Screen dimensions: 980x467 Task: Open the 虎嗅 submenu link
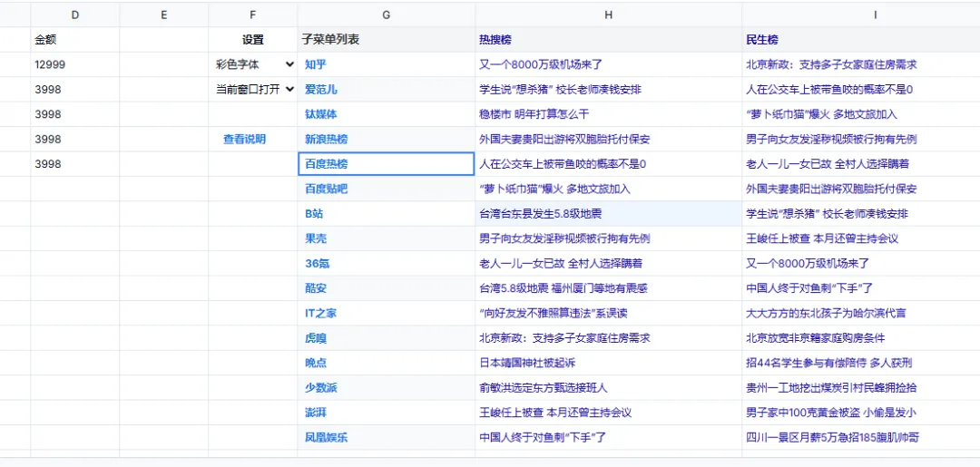316,338
